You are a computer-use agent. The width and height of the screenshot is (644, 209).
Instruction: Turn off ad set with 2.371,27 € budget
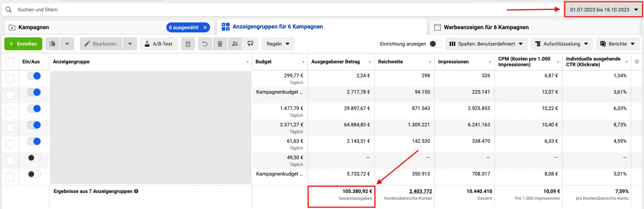tap(34, 125)
